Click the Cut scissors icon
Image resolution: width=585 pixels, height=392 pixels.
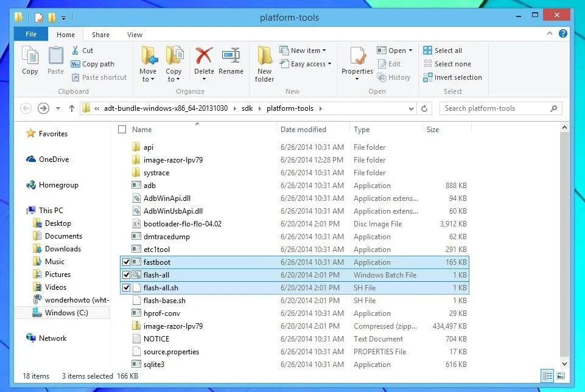(x=75, y=51)
